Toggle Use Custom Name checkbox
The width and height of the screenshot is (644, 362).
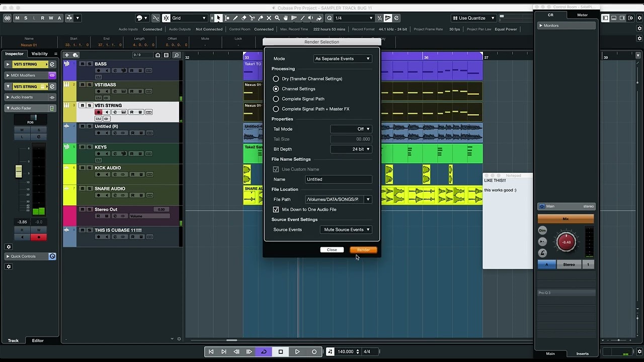point(276,169)
